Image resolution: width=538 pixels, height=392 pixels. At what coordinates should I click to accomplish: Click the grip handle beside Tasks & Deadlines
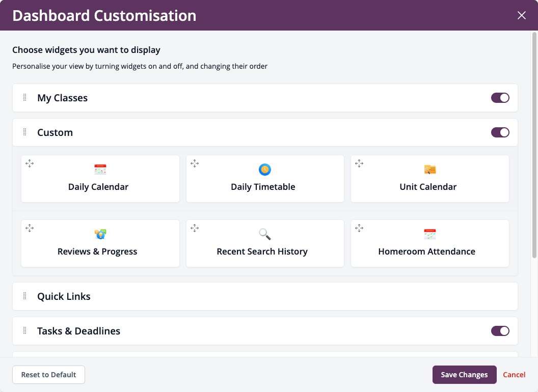tap(24, 330)
